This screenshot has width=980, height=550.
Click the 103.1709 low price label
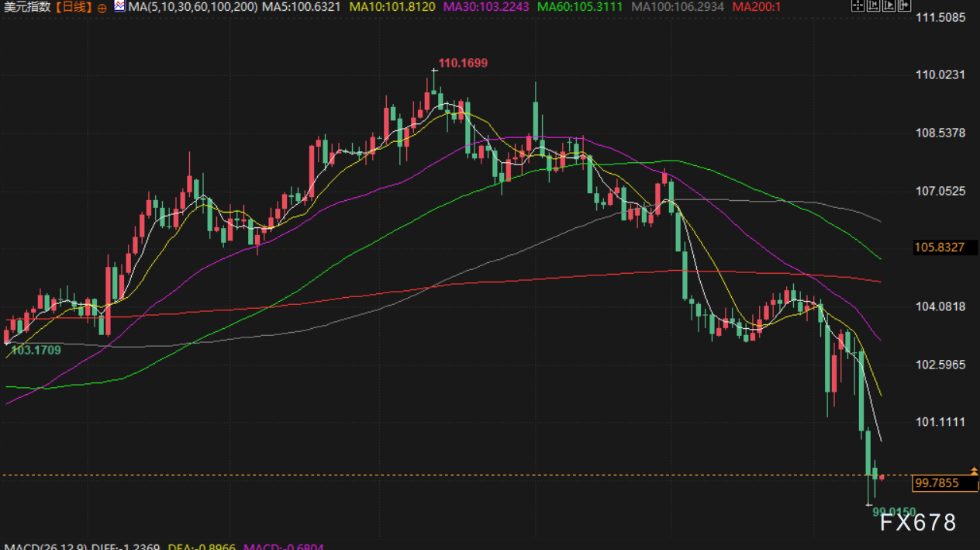pos(36,350)
